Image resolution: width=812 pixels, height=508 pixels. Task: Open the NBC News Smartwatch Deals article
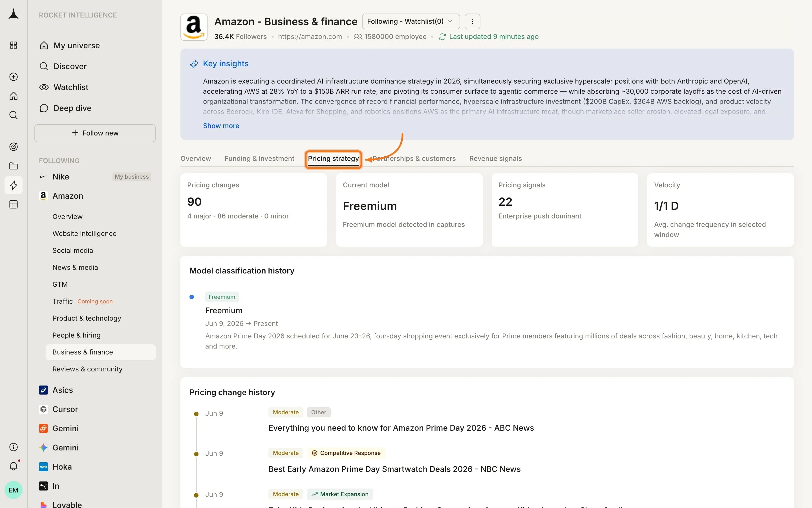click(x=395, y=469)
